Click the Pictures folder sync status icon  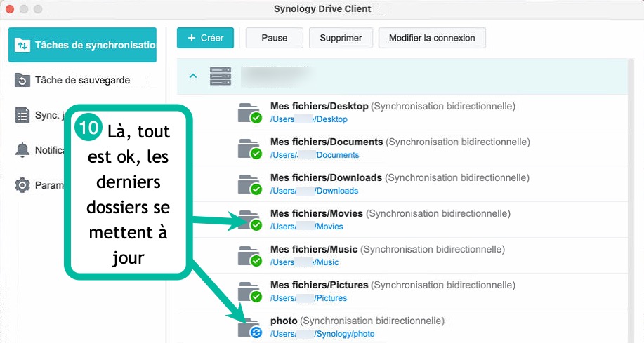coord(249,292)
